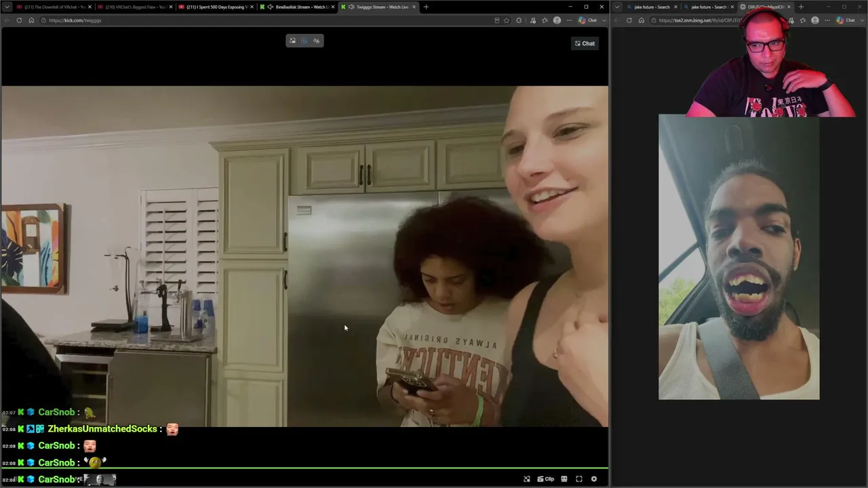Click the Clip button in player controls

pyautogui.click(x=546, y=479)
